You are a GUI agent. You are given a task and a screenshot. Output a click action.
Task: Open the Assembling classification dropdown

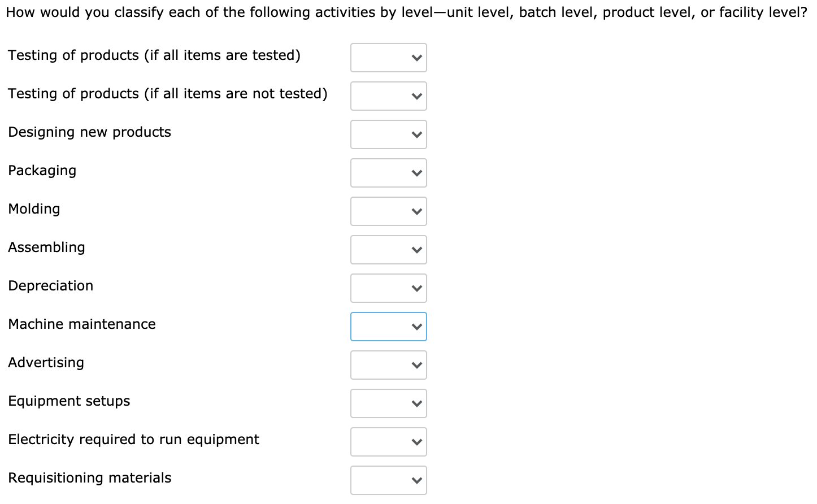click(388, 250)
